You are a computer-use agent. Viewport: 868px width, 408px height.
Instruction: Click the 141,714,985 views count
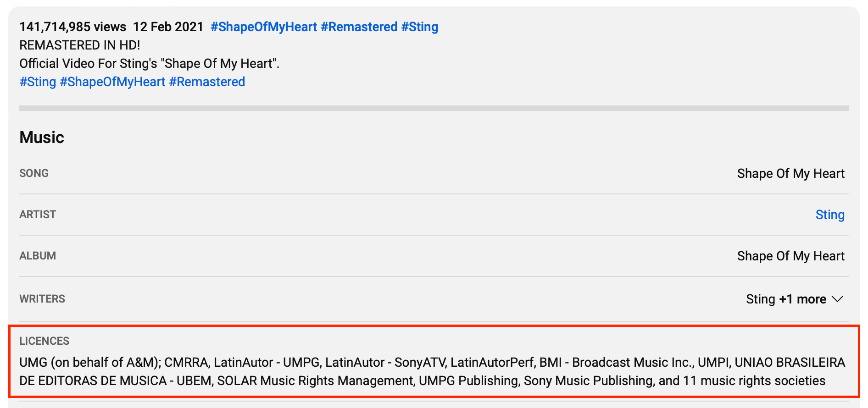pyautogui.click(x=72, y=27)
